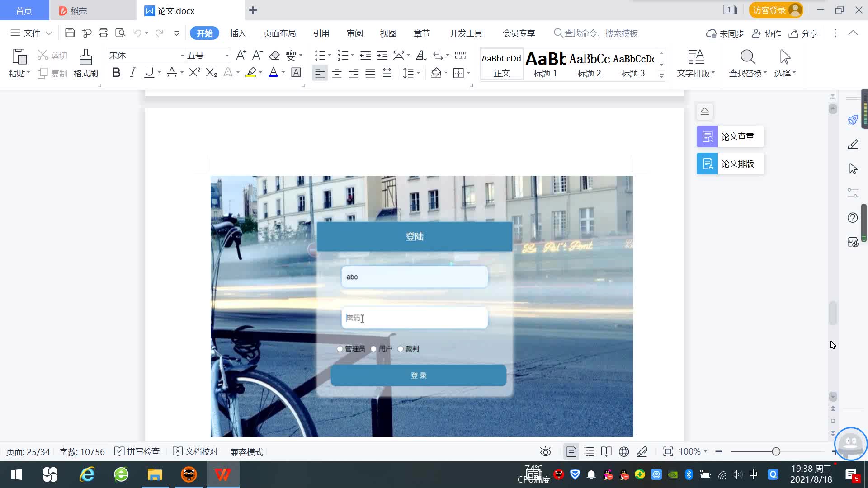Image resolution: width=868 pixels, height=488 pixels.
Task: Click the zoom slider handle
Action: [x=776, y=451]
